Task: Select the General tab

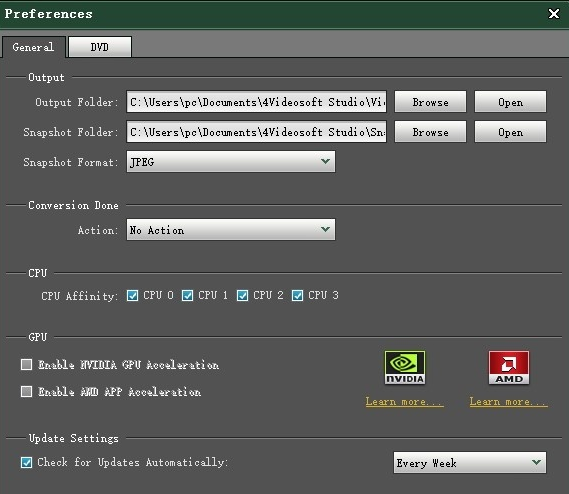Action: (x=33, y=47)
